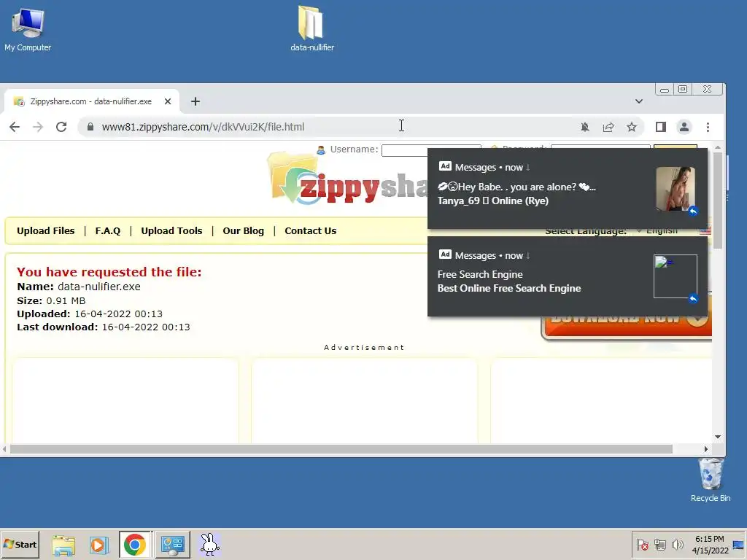Click the Chrome taskbar icon

click(x=135, y=545)
